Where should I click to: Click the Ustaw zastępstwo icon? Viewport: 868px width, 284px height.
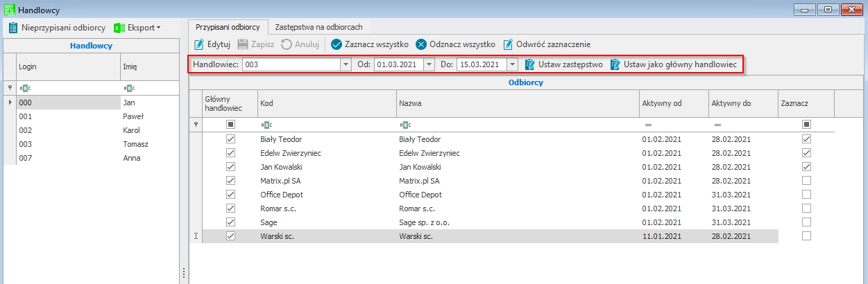pyautogui.click(x=530, y=64)
